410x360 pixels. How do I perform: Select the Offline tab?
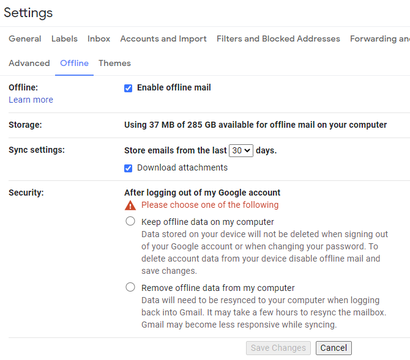74,63
